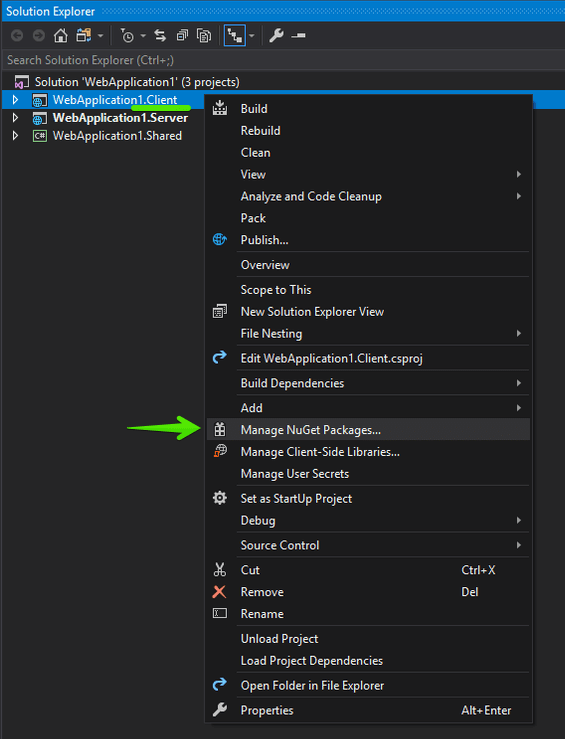Choose Rebuild from the context menu
Screen dimensions: 565x739
pyautogui.click(x=368, y=131)
